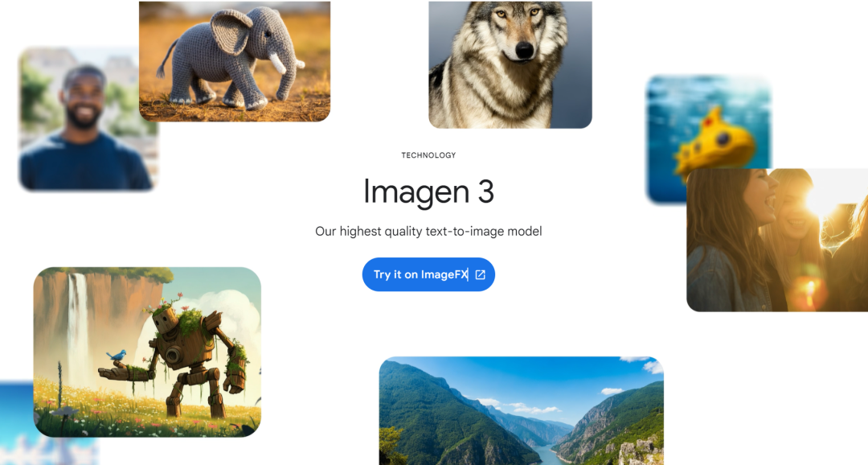This screenshot has height=465, width=868.
Task: Click the elephant's white tusk
Action: pyautogui.click(x=277, y=64)
